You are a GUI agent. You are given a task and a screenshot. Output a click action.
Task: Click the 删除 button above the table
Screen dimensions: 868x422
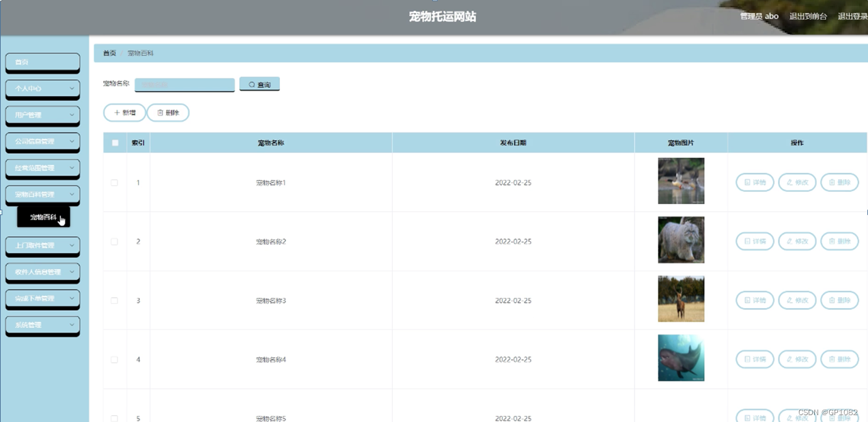click(168, 113)
